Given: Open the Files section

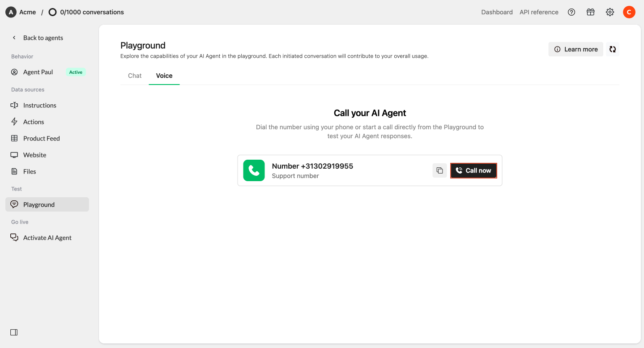Looking at the screenshot, I should pos(47,171).
